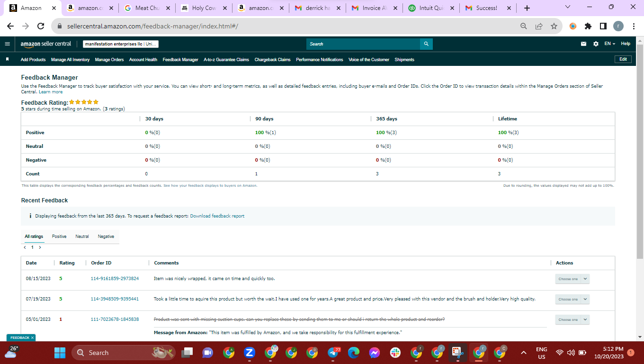The image size is (644, 364).
Task: Switch to the Intuit QuickBooks browser tab
Action: tap(431, 8)
